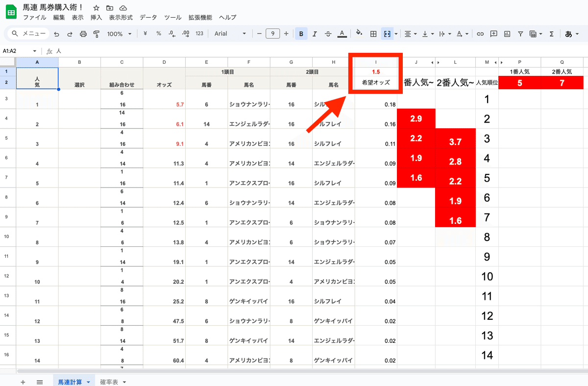
Task: Click the fx formula icon
Action: [50, 51]
